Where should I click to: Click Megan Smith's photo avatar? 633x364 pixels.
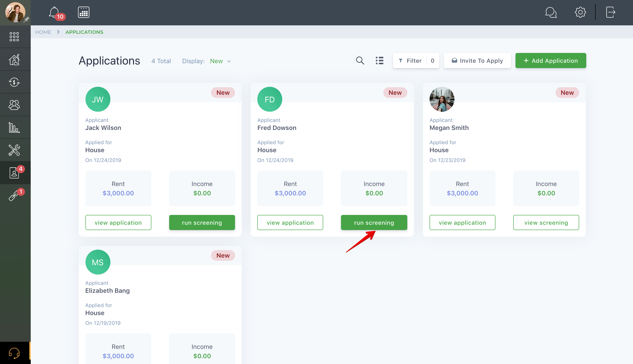[442, 99]
